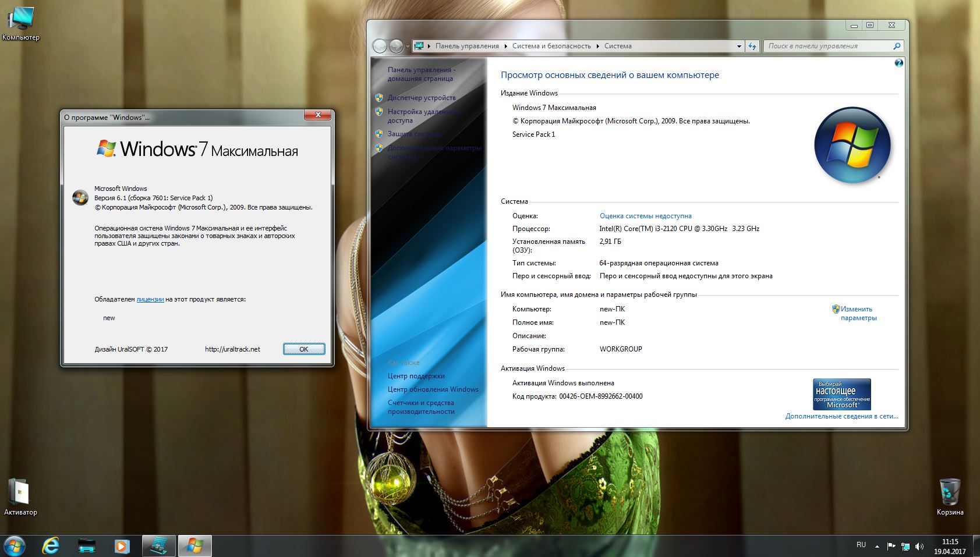
Task: Open the clock showing 11:15
Action: 950,546
